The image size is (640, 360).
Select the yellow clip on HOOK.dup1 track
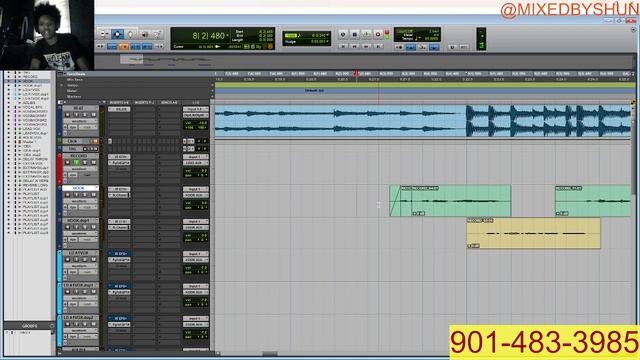533,233
